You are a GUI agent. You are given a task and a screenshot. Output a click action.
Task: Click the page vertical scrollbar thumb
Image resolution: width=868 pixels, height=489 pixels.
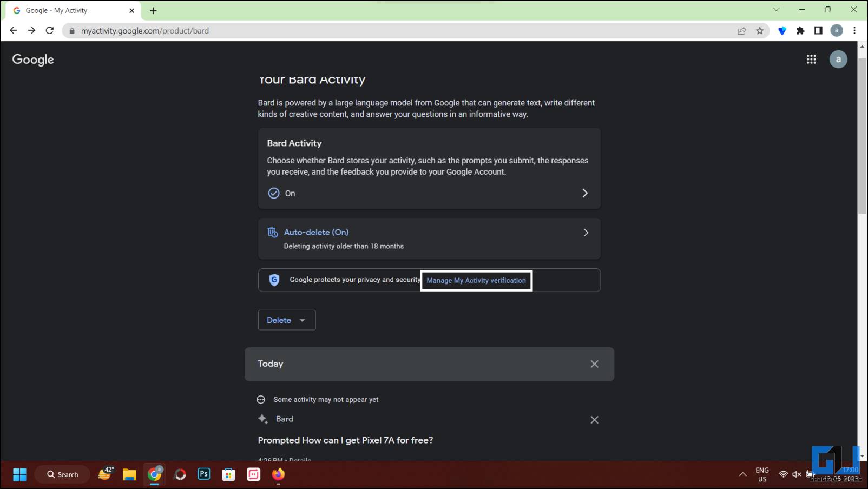[862, 135]
